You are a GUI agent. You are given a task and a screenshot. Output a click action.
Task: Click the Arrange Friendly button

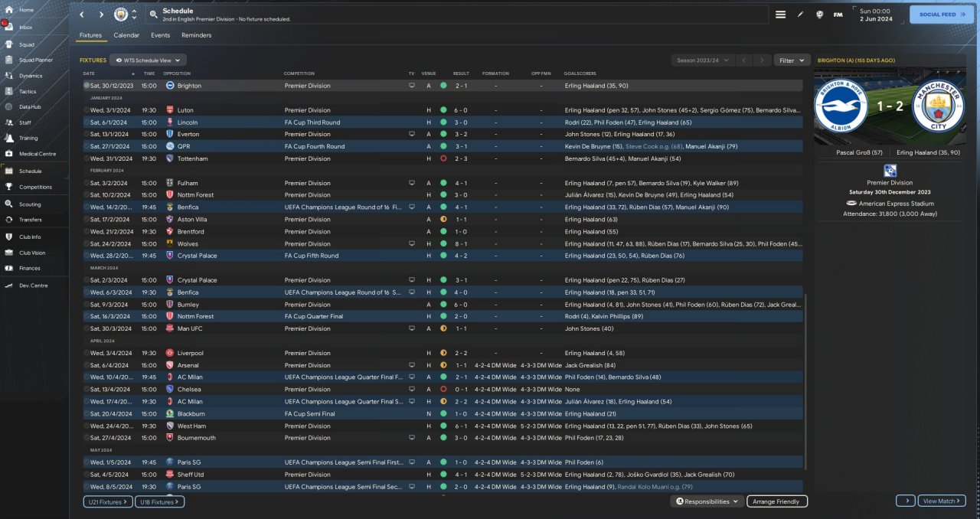point(776,501)
